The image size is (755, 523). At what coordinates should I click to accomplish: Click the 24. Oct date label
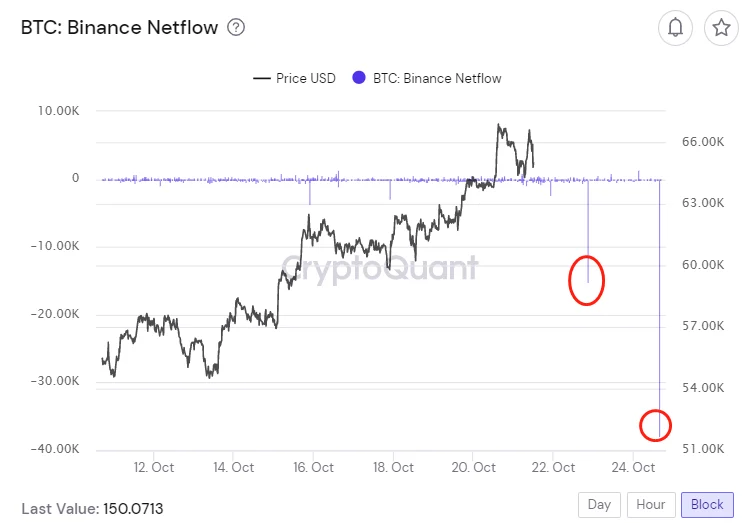pyautogui.click(x=635, y=467)
